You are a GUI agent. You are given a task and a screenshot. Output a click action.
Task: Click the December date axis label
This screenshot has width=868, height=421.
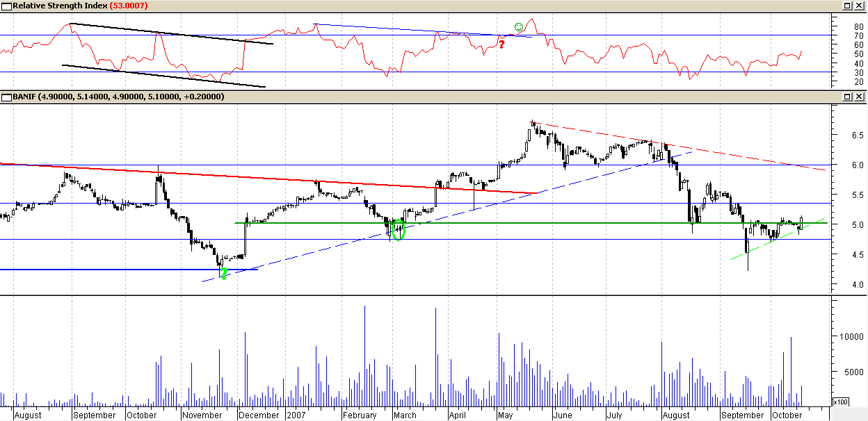(257, 415)
